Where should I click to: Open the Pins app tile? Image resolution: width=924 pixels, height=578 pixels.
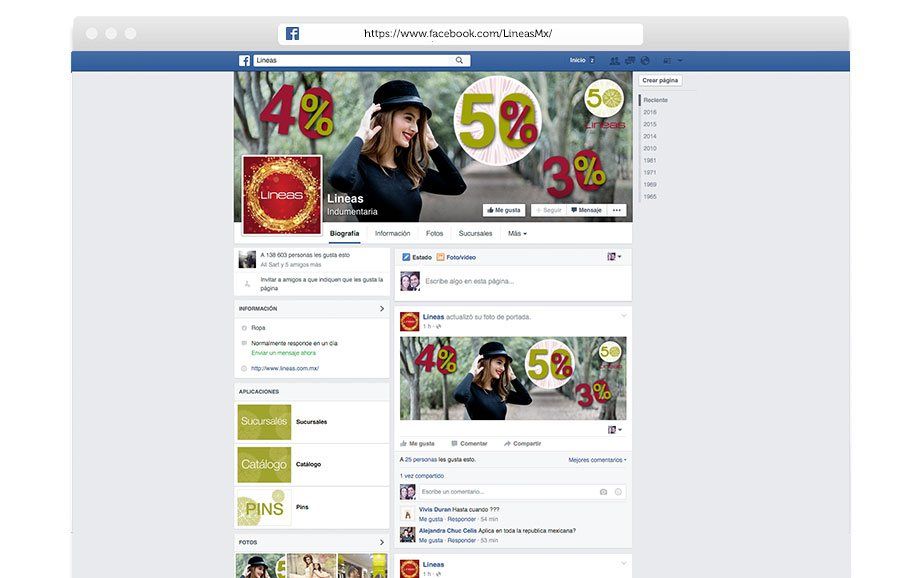point(264,507)
